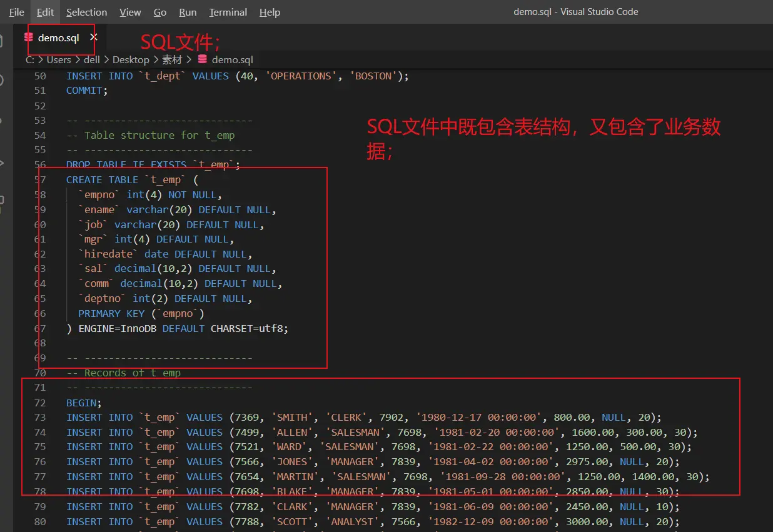Place cursor on the COMMIT statement
The height and width of the screenshot is (532, 773).
pos(87,91)
